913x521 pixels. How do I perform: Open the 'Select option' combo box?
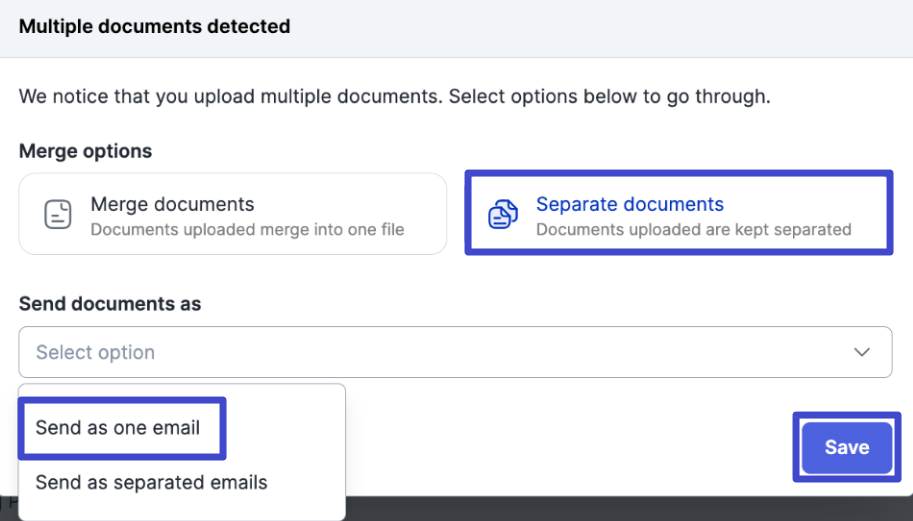coord(455,352)
